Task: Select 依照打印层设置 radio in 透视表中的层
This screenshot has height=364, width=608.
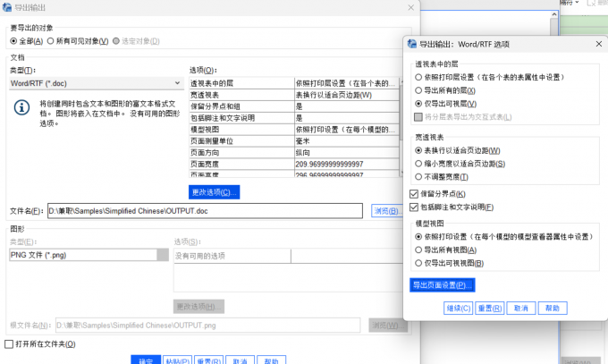Action: pos(418,77)
